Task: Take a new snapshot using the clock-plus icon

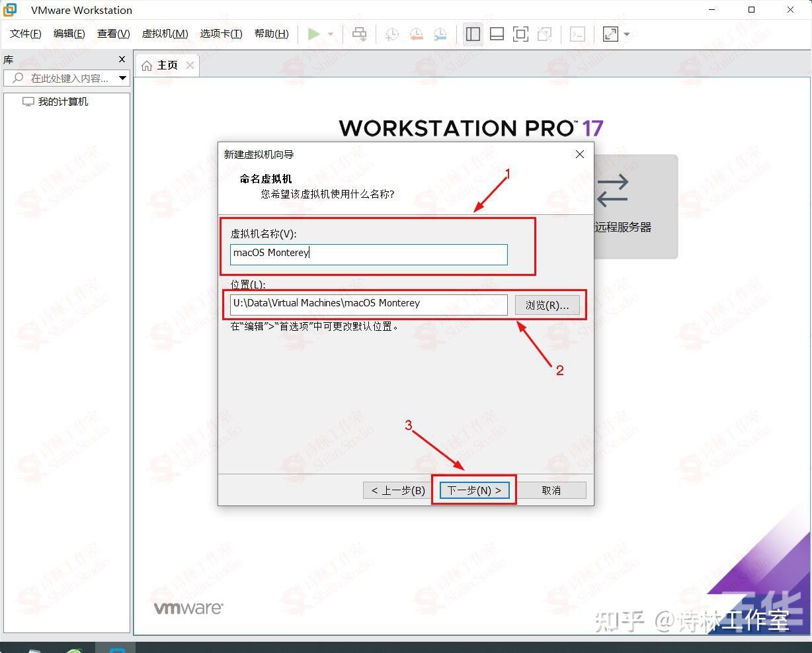Action: pos(391,34)
